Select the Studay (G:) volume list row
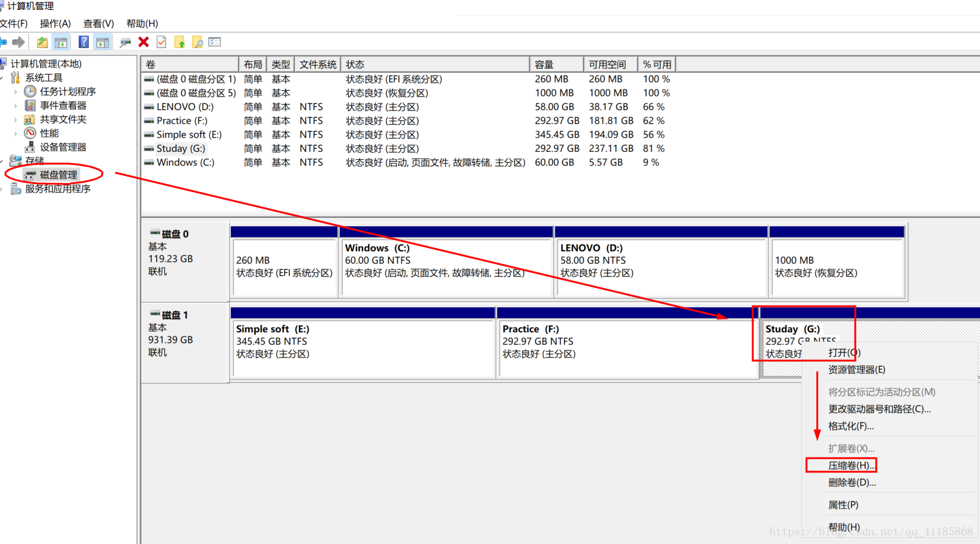The height and width of the screenshot is (544, 980). (x=408, y=149)
